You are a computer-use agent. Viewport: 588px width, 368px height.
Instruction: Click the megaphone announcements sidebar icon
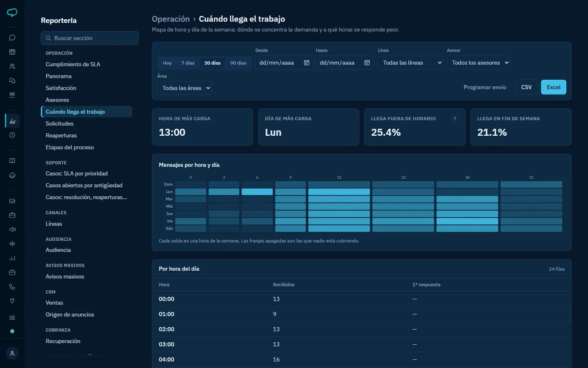(x=12, y=229)
